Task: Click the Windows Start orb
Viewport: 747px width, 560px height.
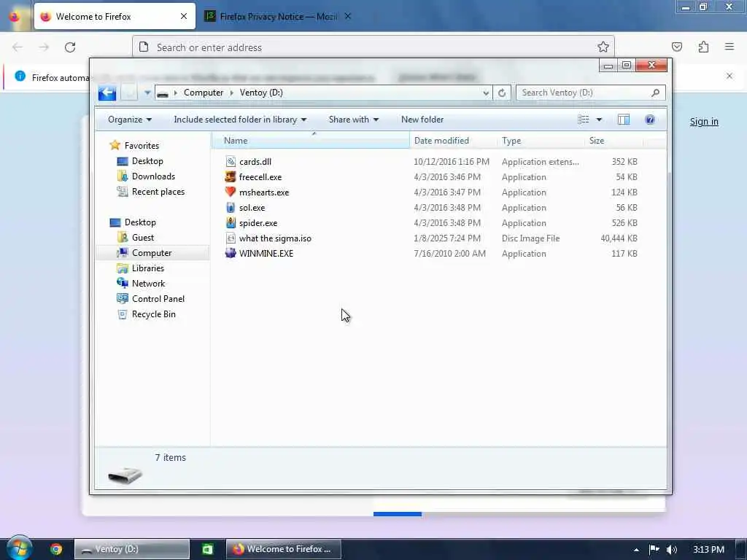Action: click(19, 548)
